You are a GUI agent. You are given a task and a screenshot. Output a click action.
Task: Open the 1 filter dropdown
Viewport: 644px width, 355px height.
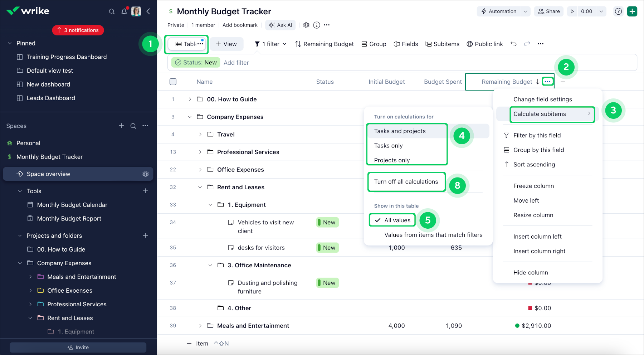(x=270, y=44)
